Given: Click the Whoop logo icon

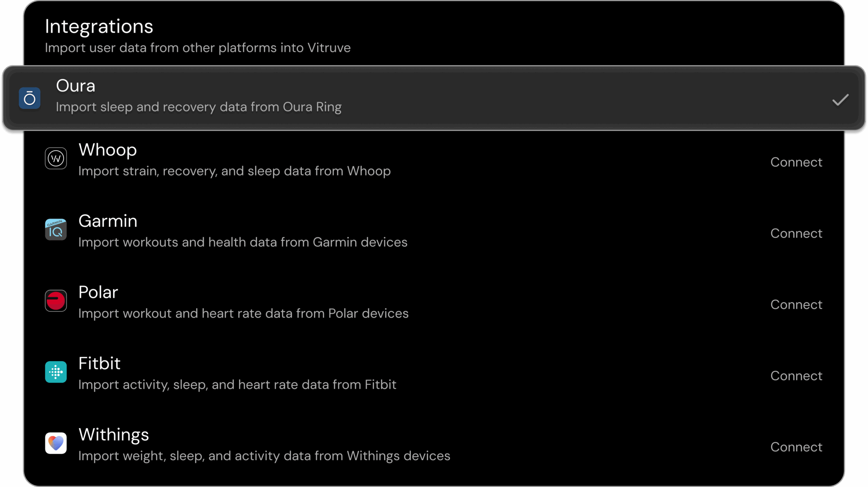Looking at the screenshot, I should point(56,159).
